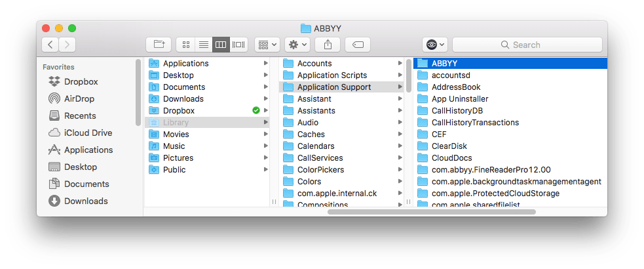Create a new folder from the toolbar
The image size is (644, 269).
point(159,45)
